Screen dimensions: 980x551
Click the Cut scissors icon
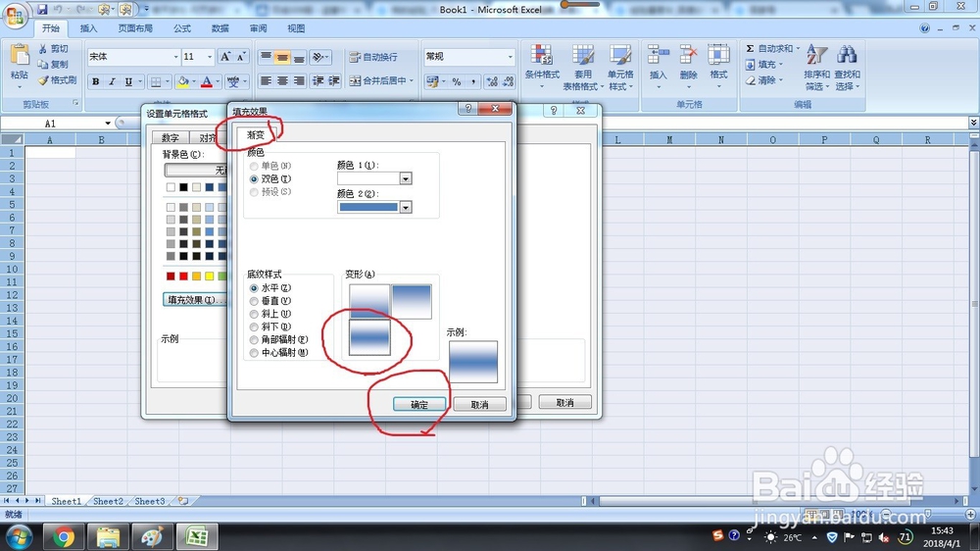42,49
